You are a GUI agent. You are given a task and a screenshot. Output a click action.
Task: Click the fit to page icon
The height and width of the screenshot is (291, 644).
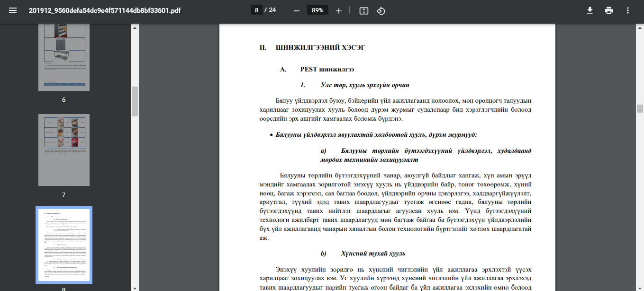tap(363, 10)
